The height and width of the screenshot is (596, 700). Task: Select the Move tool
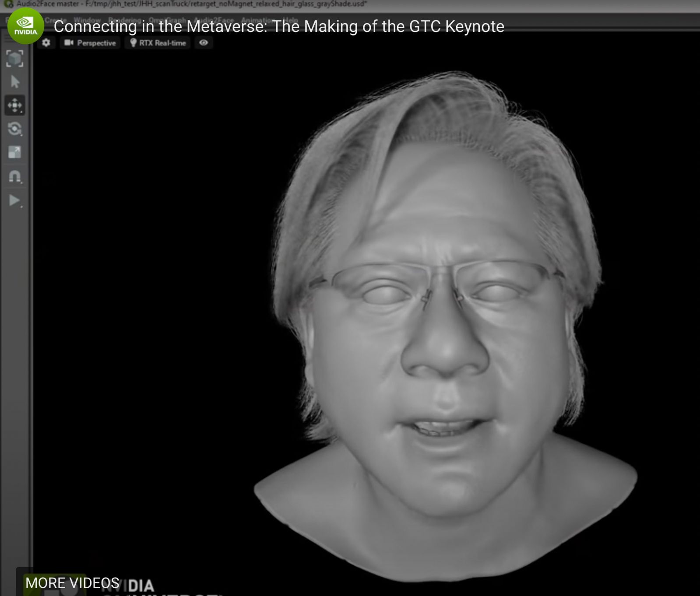coord(15,105)
